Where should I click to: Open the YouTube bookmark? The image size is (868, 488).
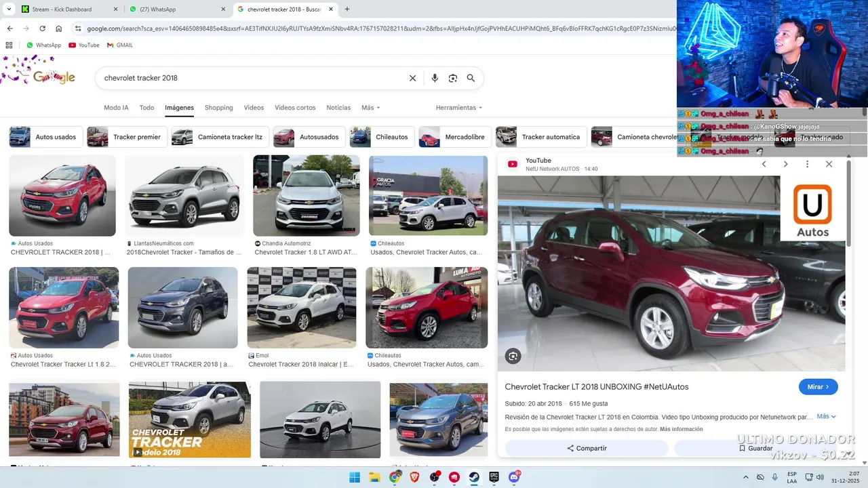tap(84, 45)
